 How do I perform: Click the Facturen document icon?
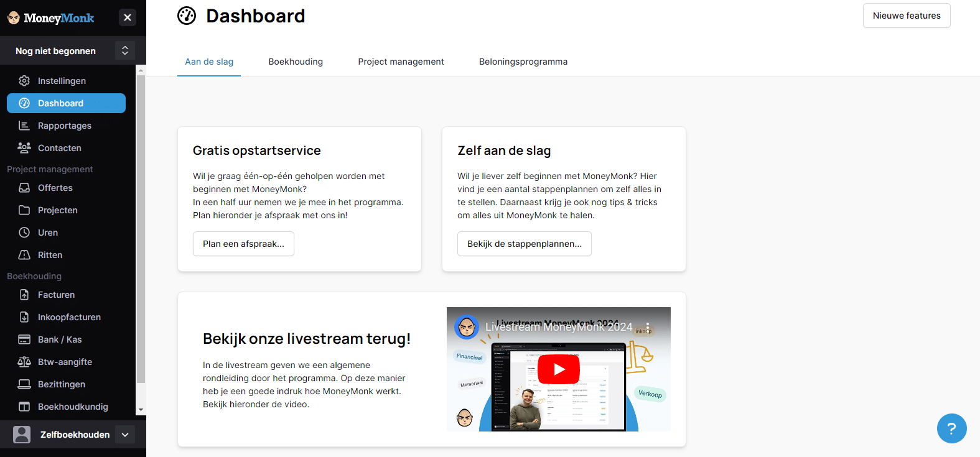pos(24,295)
